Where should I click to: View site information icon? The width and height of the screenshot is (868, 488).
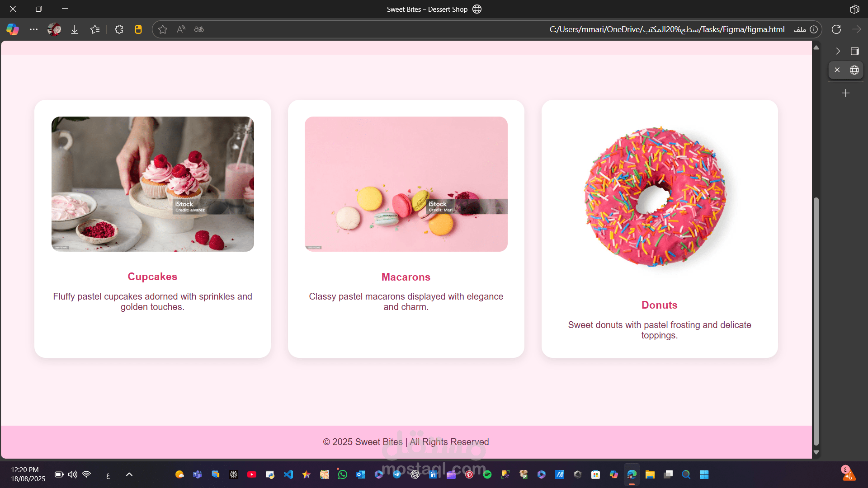pos(814,29)
